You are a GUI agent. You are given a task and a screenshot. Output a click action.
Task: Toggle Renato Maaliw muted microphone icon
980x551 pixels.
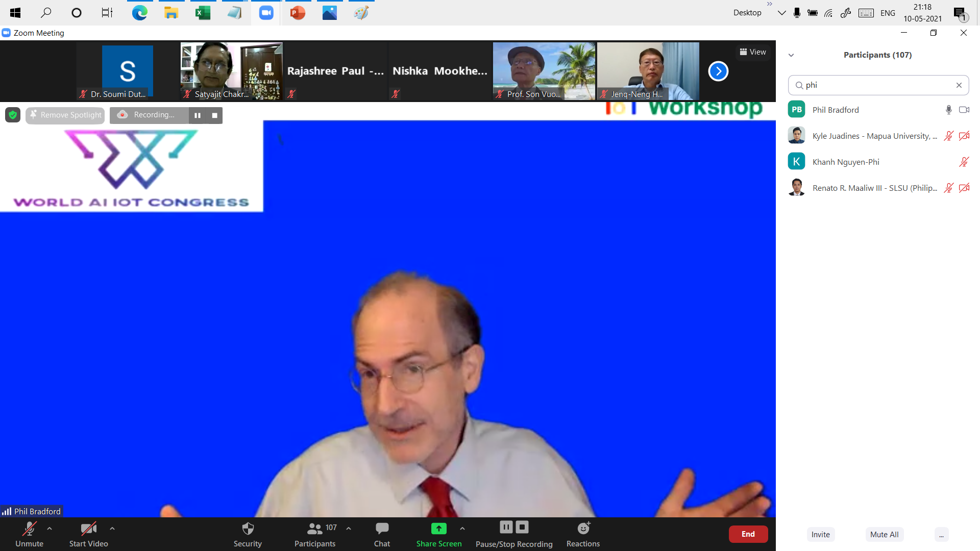click(949, 188)
